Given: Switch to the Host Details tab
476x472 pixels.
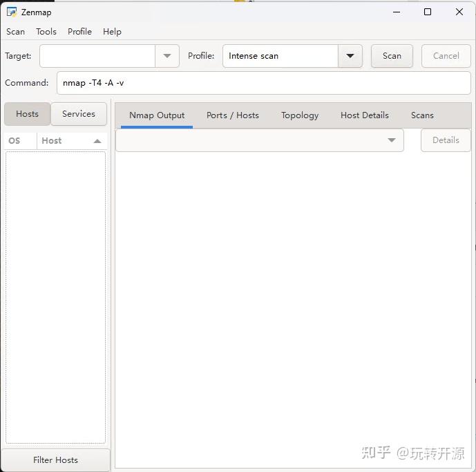Looking at the screenshot, I should tap(364, 115).
